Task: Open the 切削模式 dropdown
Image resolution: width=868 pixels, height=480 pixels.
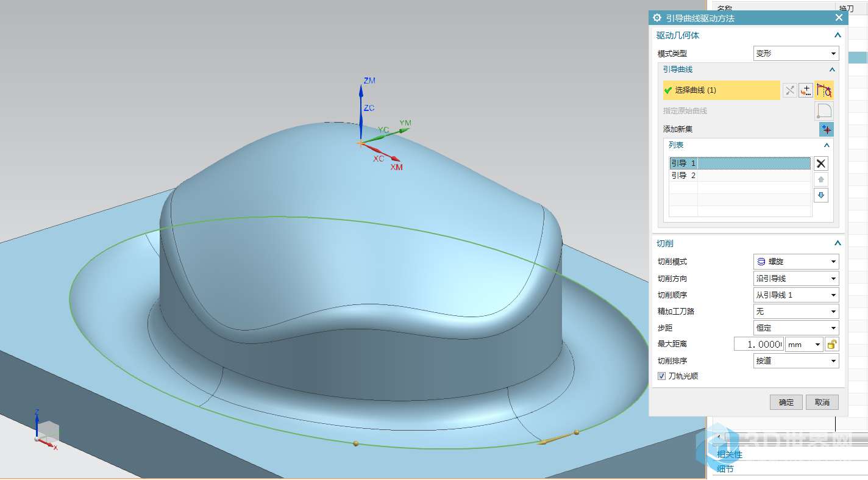Action: click(x=796, y=262)
